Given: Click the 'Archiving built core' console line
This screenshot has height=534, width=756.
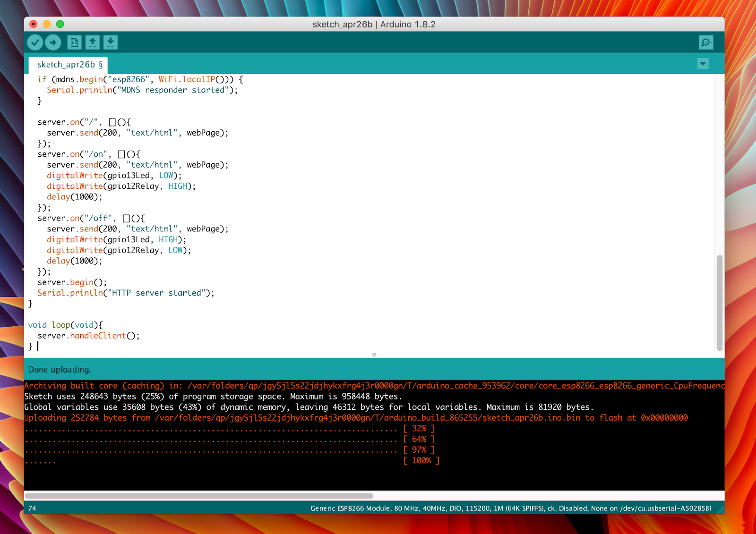Looking at the screenshot, I should coord(374,386).
